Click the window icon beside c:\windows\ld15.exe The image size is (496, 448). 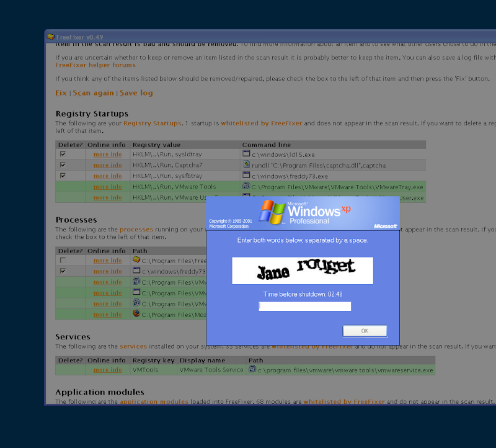click(246, 153)
